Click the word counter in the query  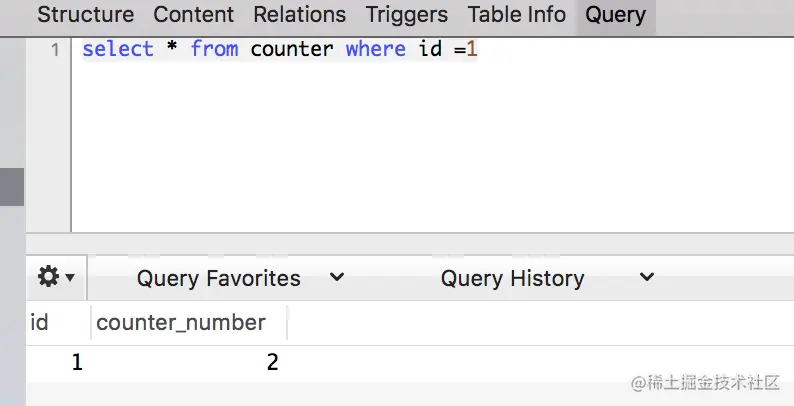[x=291, y=49]
